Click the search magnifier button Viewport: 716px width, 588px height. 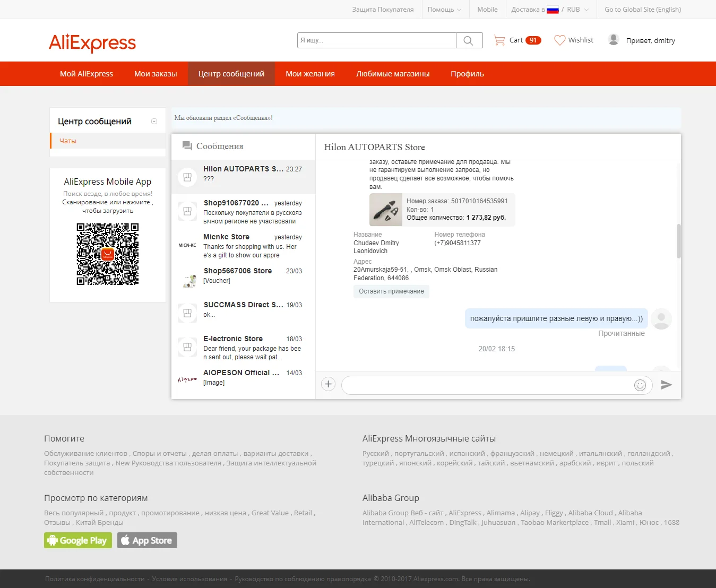(x=469, y=40)
